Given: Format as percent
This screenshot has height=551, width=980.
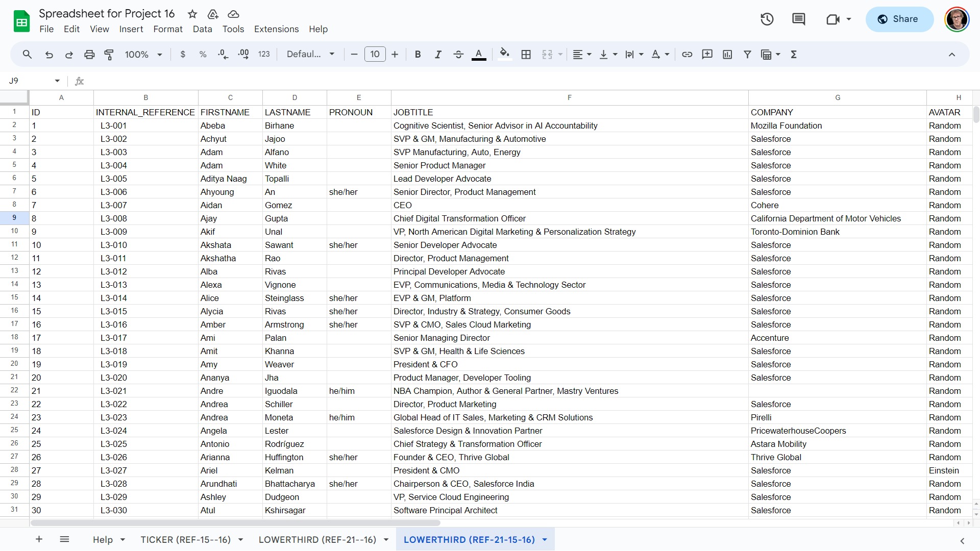Looking at the screenshot, I should coord(203,55).
